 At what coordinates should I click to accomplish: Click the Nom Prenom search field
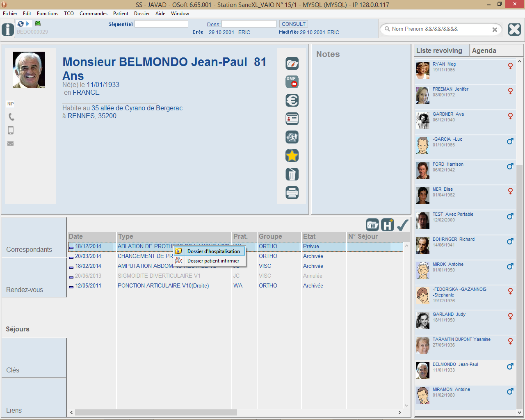pyautogui.click(x=439, y=29)
